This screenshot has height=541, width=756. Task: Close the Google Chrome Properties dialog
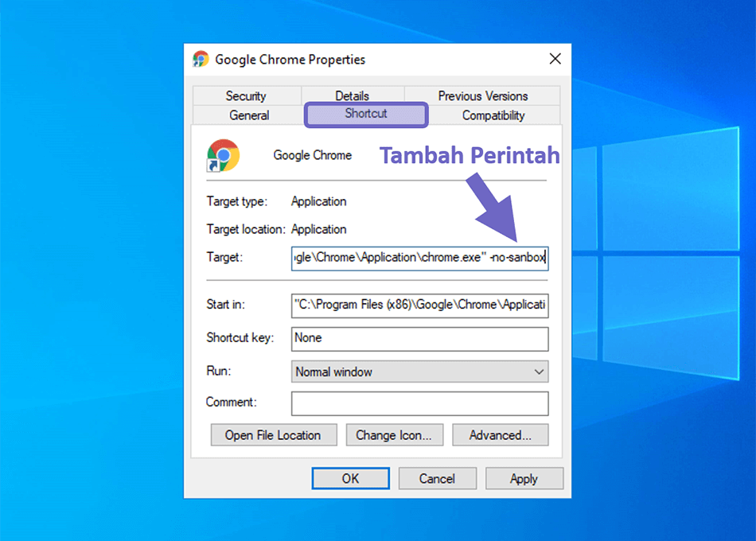tap(555, 59)
